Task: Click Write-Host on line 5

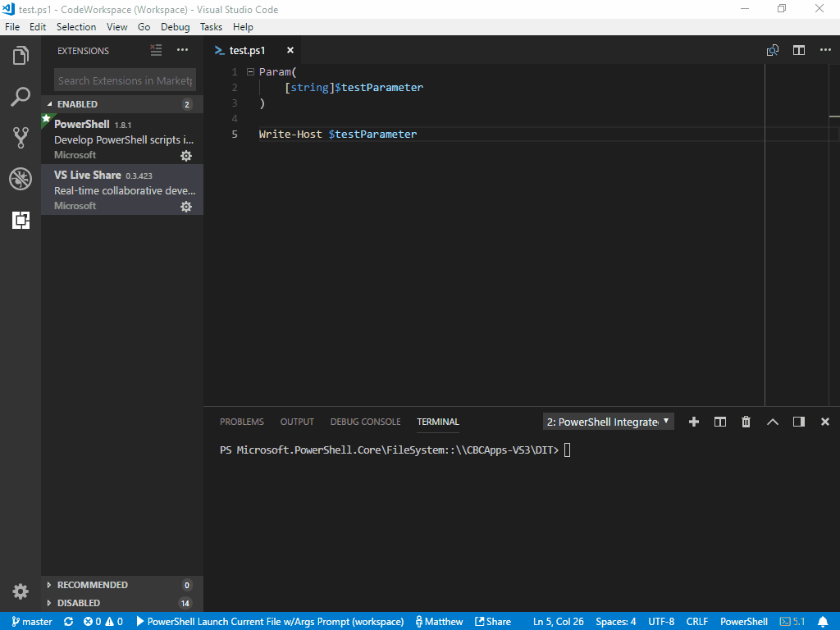Action: [290, 134]
